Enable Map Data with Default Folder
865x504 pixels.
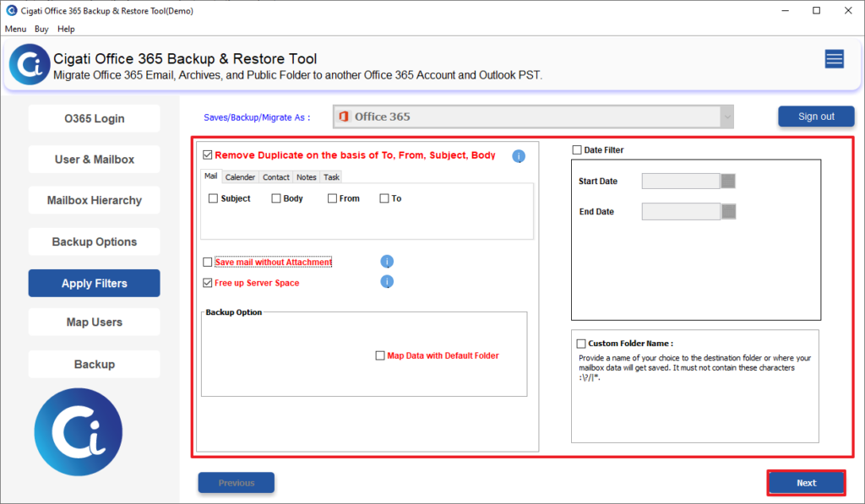tap(379, 355)
